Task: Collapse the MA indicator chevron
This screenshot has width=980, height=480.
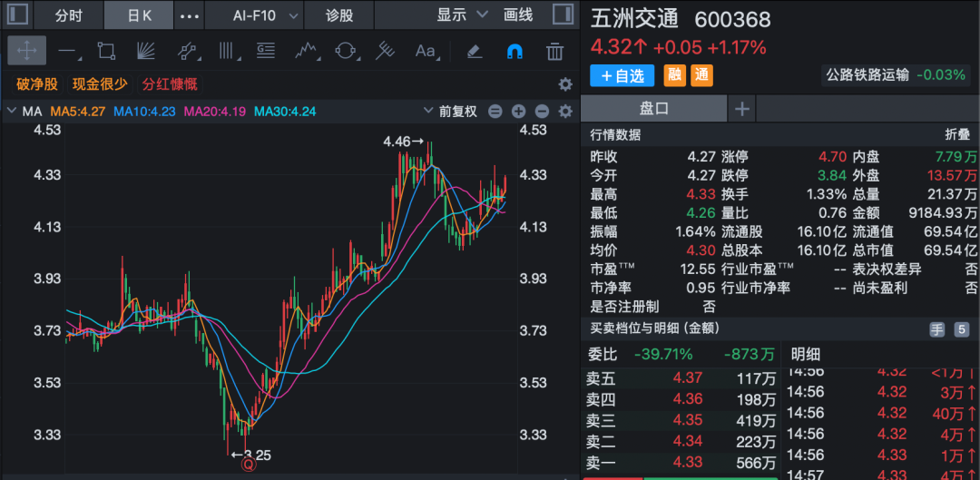Action: click(11, 112)
